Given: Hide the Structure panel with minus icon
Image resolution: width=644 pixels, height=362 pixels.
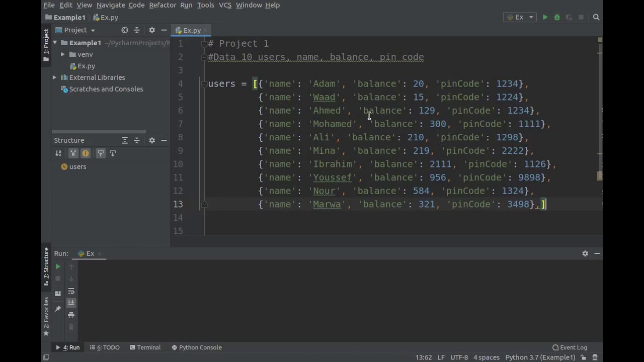Looking at the screenshot, I should 164,140.
